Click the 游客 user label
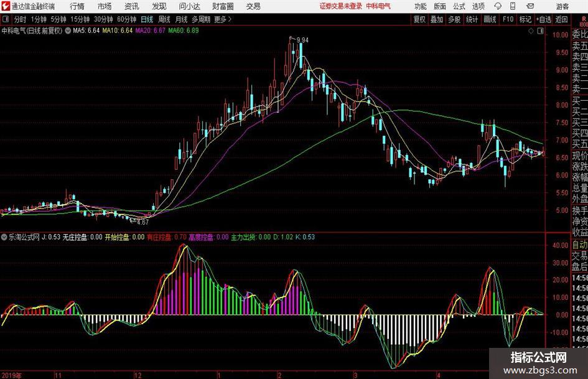Screen dimensions: 588x379 562,6
